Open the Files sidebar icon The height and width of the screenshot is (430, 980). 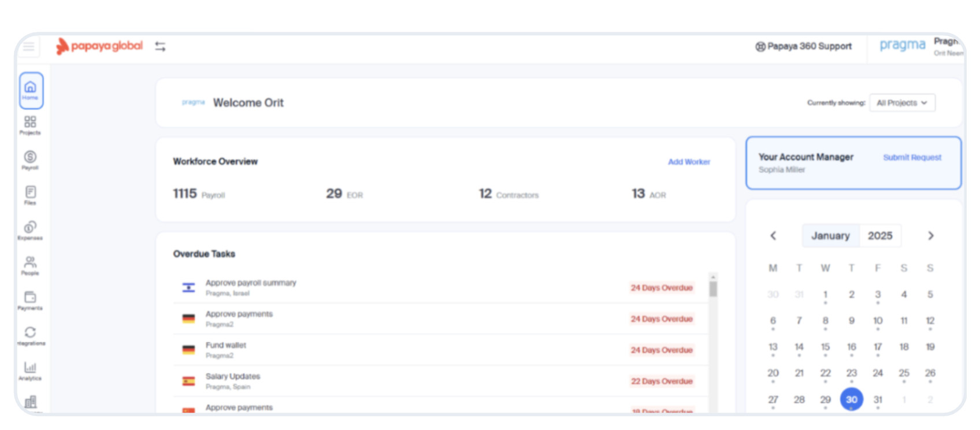[x=30, y=195]
